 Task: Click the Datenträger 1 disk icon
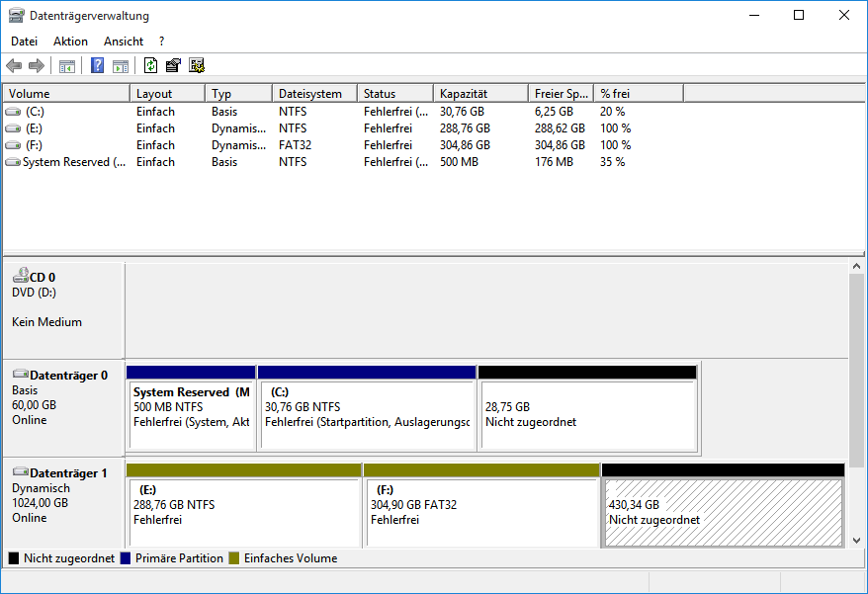point(21,471)
